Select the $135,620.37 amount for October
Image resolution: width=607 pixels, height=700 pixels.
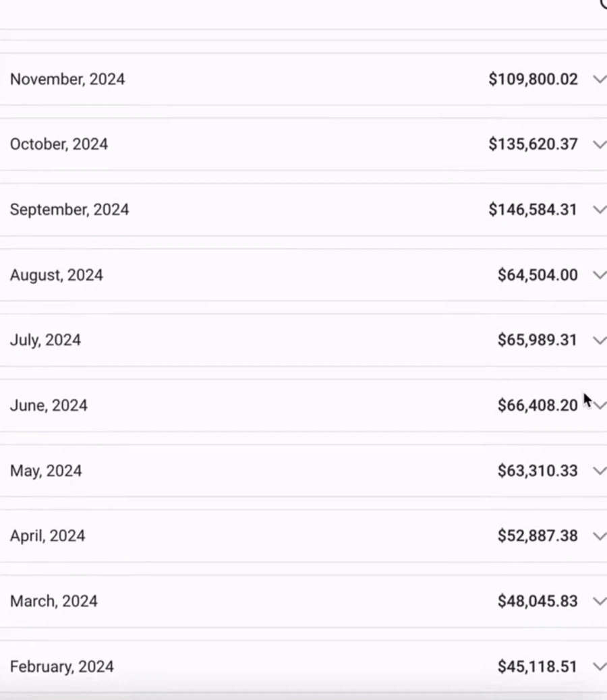533,144
